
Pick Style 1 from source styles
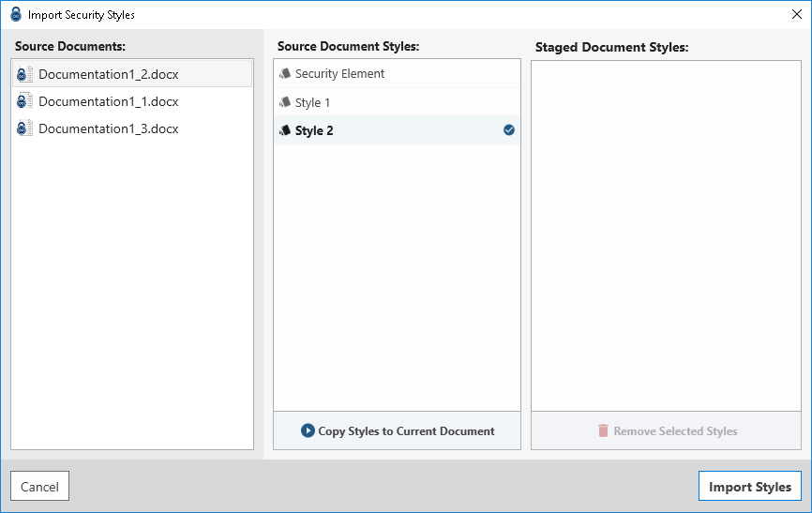click(312, 102)
